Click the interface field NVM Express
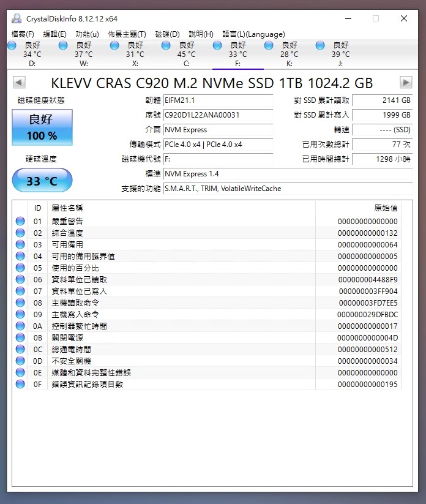Screen dimensions: 426x504 [218, 130]
